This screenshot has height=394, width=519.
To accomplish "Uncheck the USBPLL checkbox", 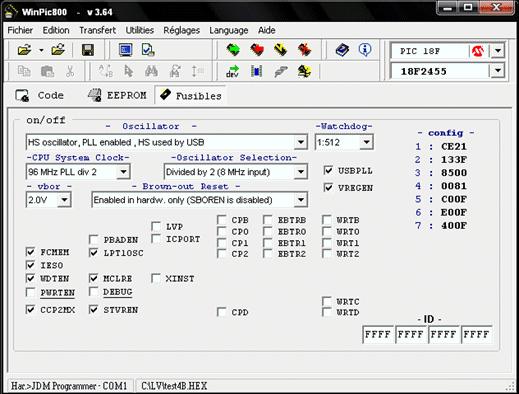I will (328, 171).
